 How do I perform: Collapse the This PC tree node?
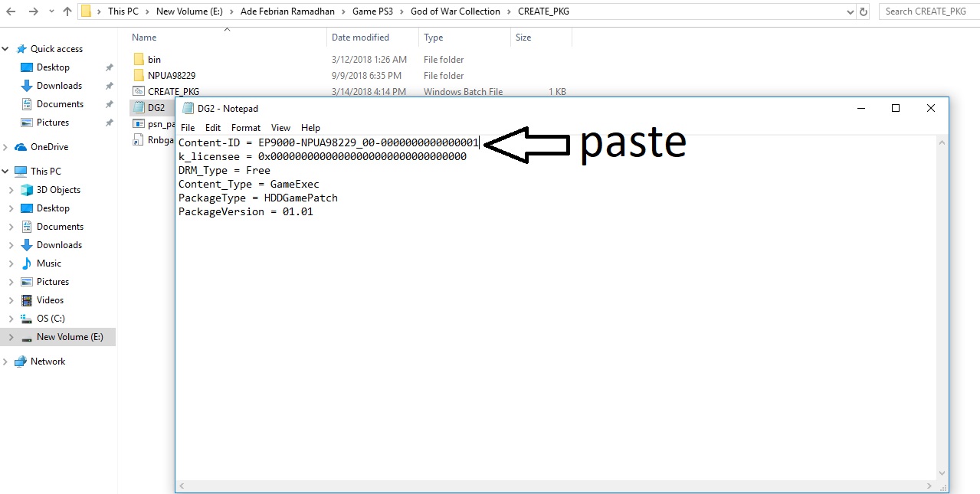click(x=5, y=172)
